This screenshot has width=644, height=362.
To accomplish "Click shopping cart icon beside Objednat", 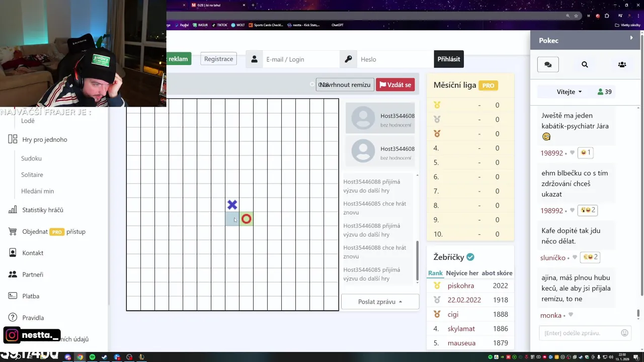I will pyautogui.click(x=13, y=231).
